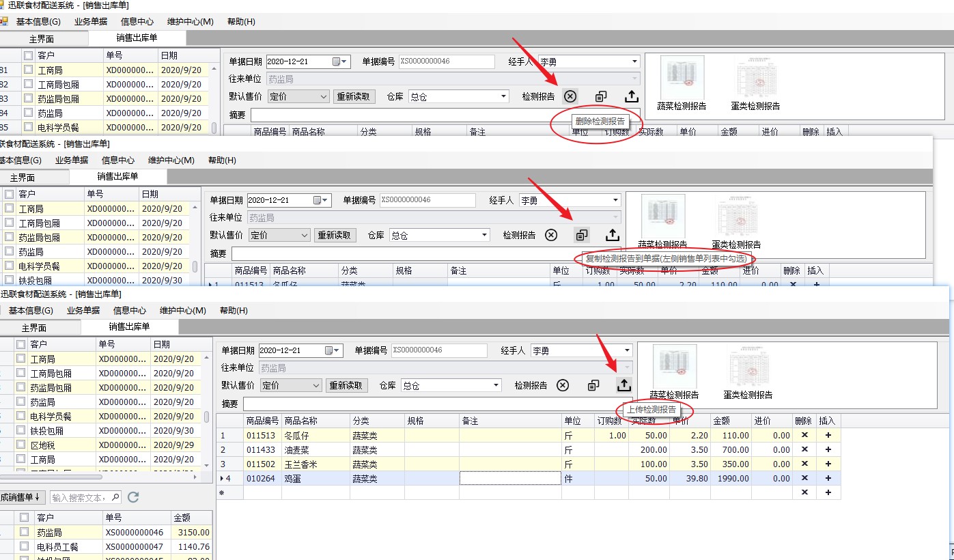Click 重新读取 button in middle window
Screen dimensions: 954x560
click(335, 235)
